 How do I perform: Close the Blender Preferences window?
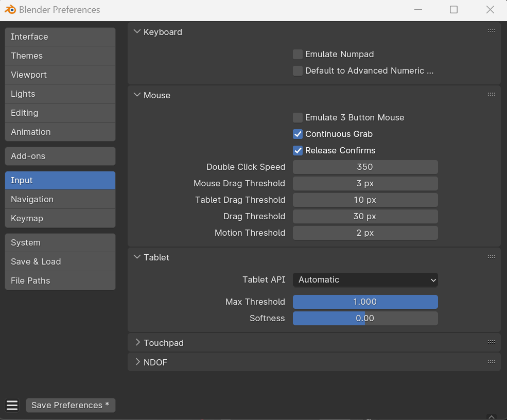(490, 10)
